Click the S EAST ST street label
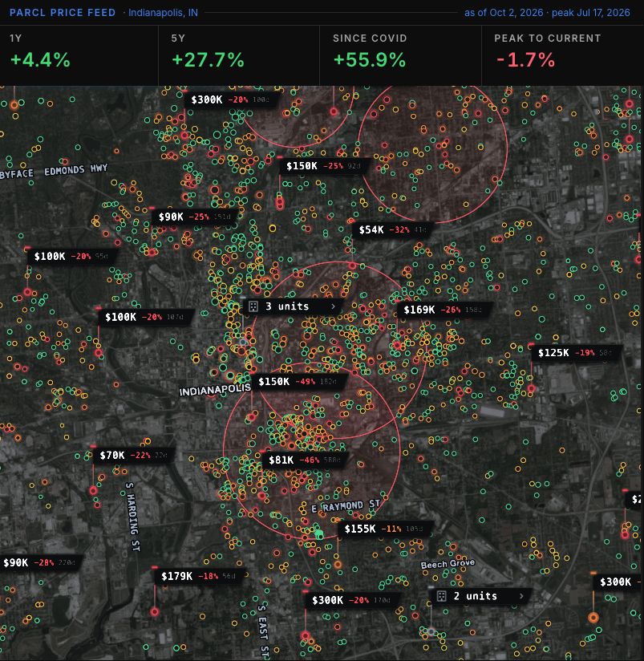Image resolution: width=644 pixels, height=661 pixels. coord(263,631)
